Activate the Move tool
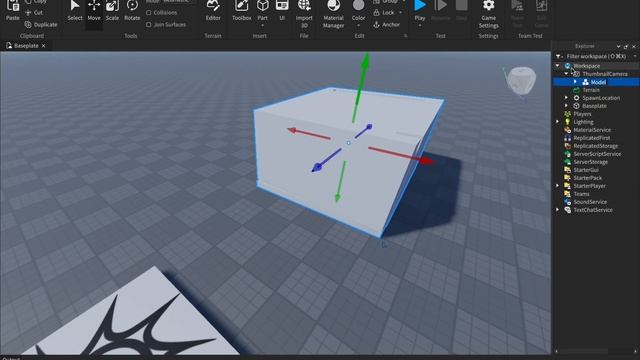Viewport: 640px width, 360px height. point(94,11)
